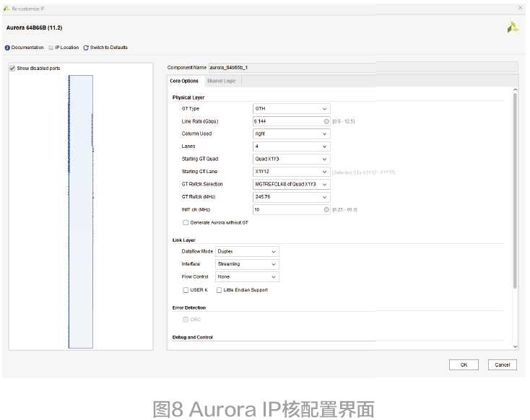Click the Component Name text field
The image size is (530, 420).
[363, 68]
